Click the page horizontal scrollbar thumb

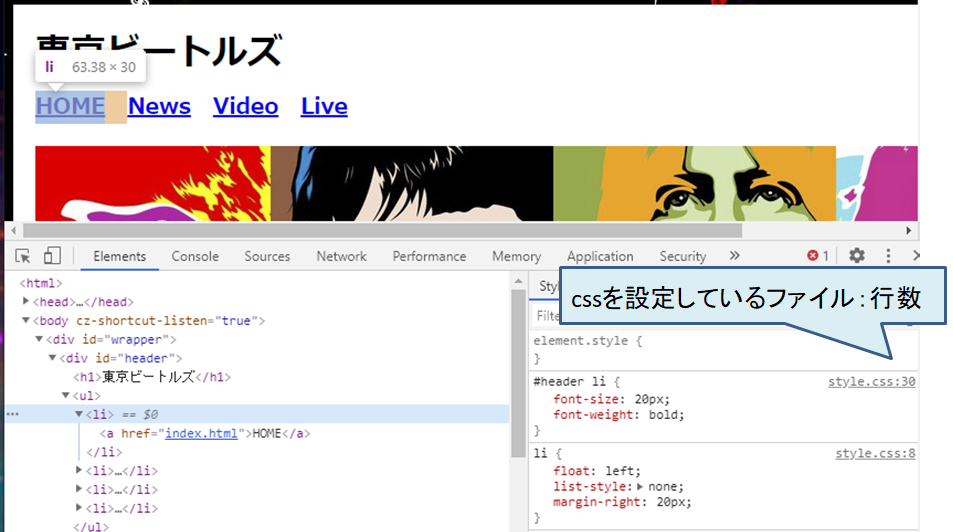click(382, 231)
